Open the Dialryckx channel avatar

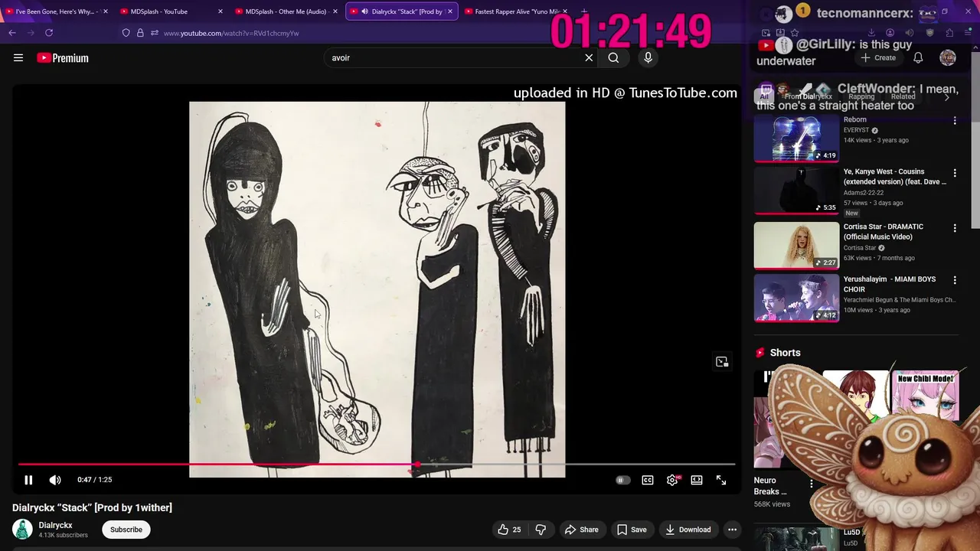coord(23,529)
